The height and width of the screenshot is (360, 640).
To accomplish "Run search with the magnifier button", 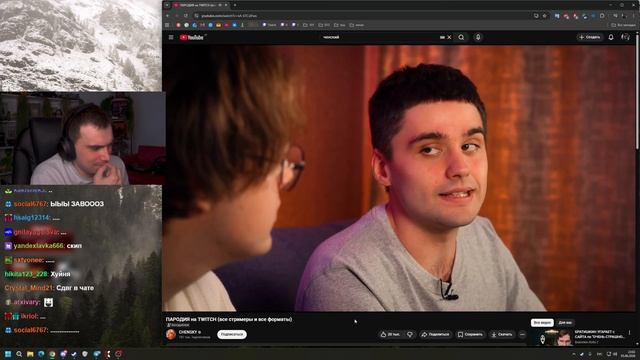I will click(x=461, y=37).
